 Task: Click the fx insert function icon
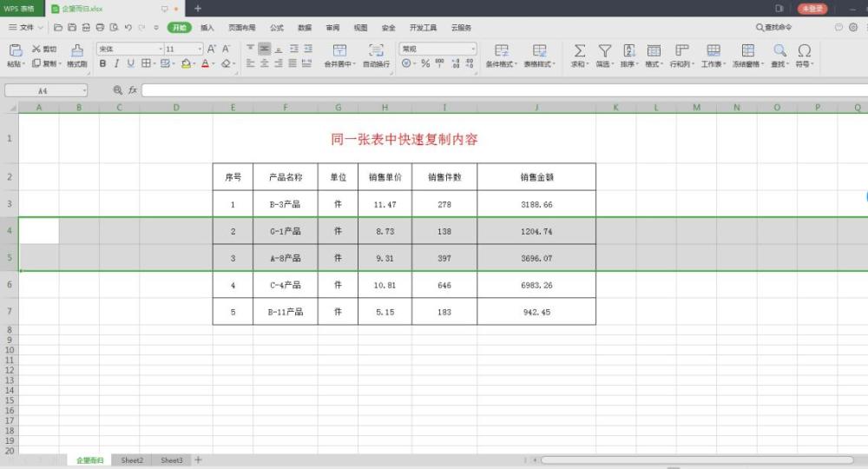pos(132,89)
